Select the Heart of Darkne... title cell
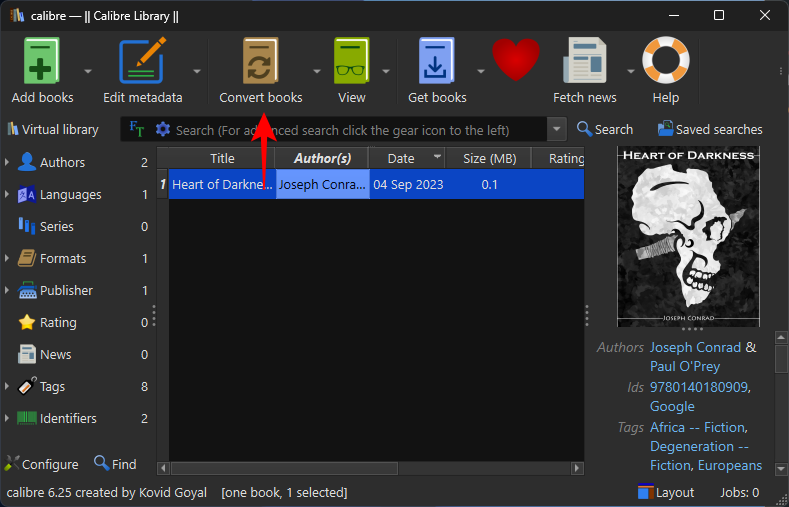 (x=222, y=185)
